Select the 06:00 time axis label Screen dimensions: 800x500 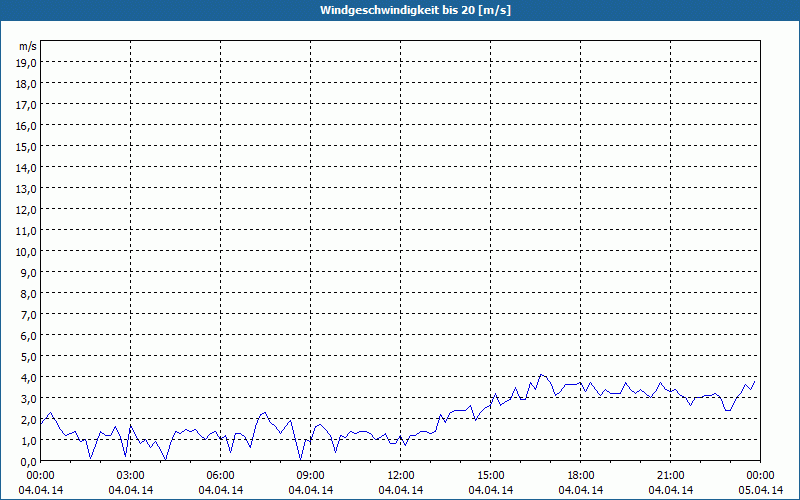click(x=220, y=475)
